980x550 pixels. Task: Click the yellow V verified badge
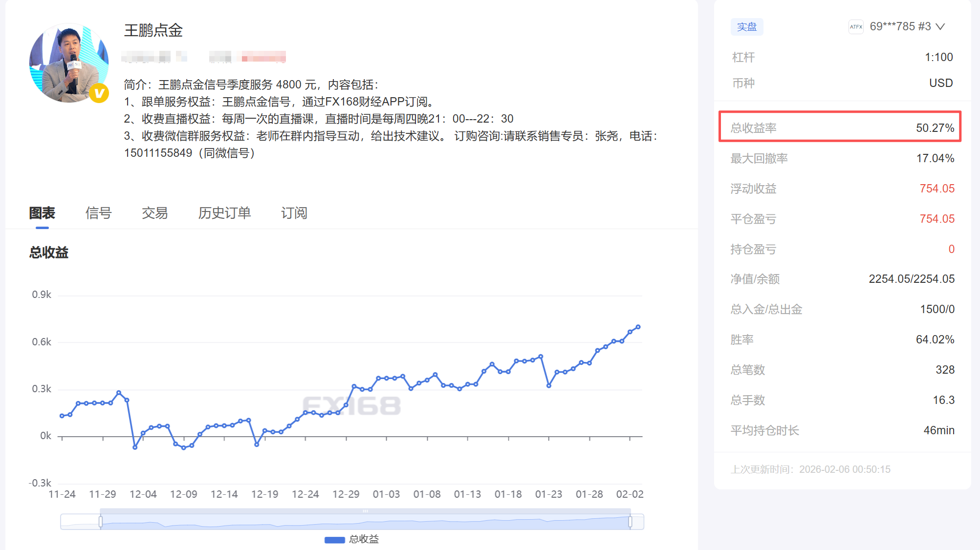(x=99, y=93)
